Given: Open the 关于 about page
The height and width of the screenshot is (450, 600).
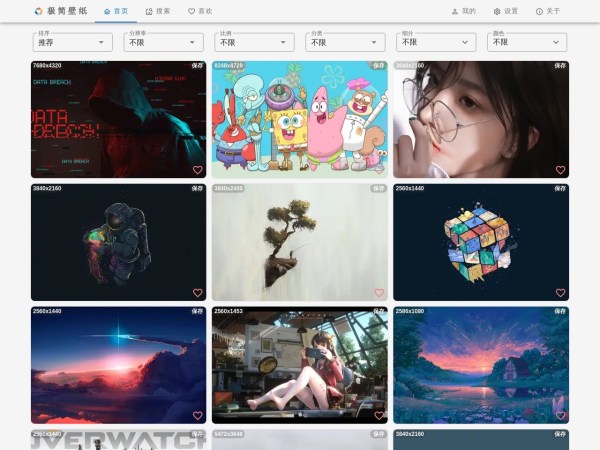Looking at the screenshot, I should pos(548,11).
